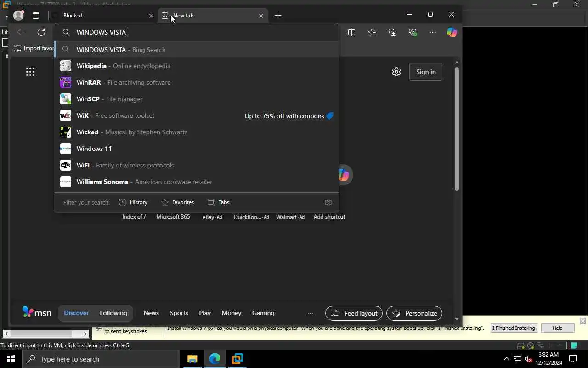Filter search by Favorites

coord(178,202)
